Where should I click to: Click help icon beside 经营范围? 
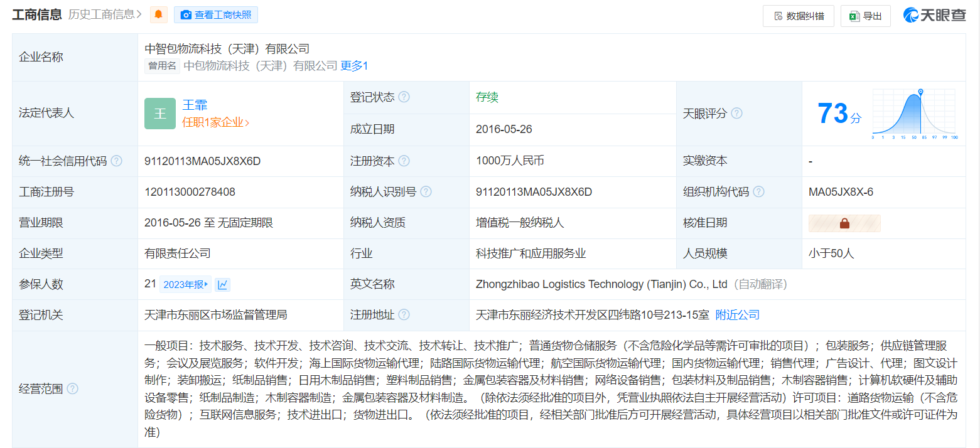(73, 389)
